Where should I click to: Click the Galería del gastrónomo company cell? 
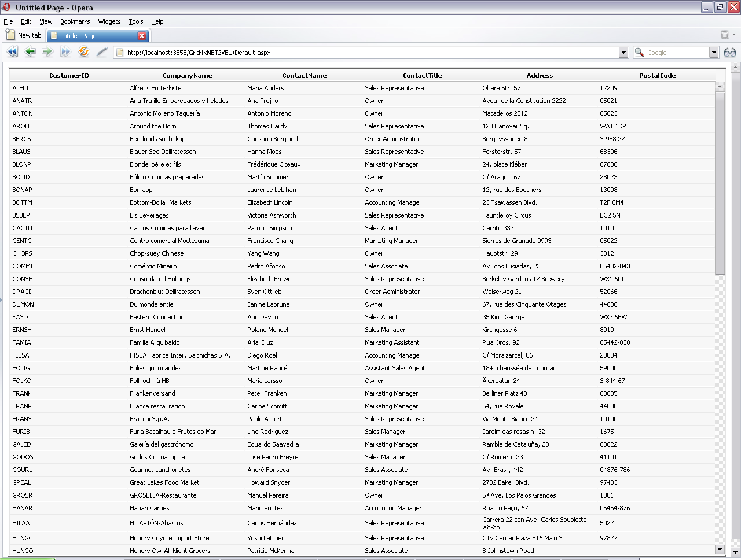point(162,444)
